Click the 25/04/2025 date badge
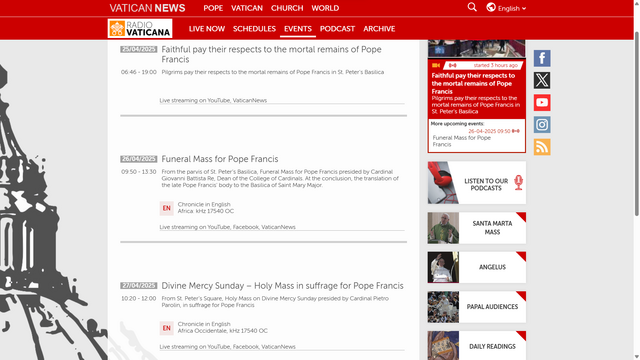The image size is (640, 360). pos(139,49)
